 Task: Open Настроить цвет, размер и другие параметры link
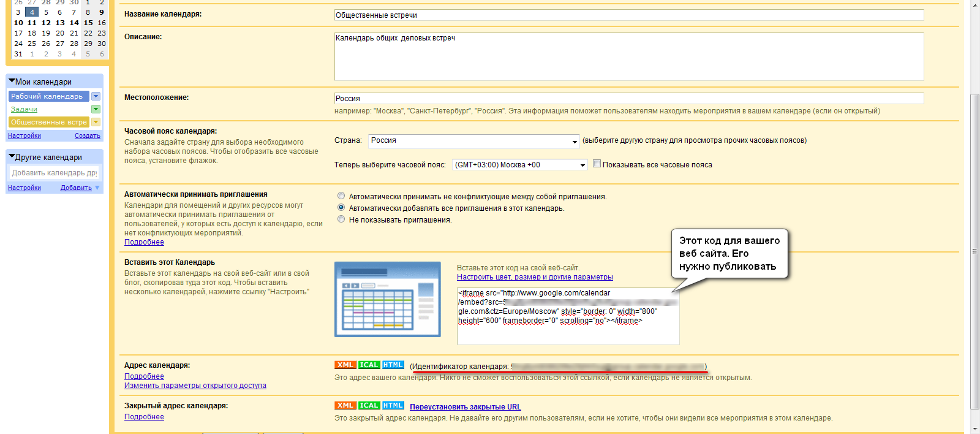[x=534, y=277]
